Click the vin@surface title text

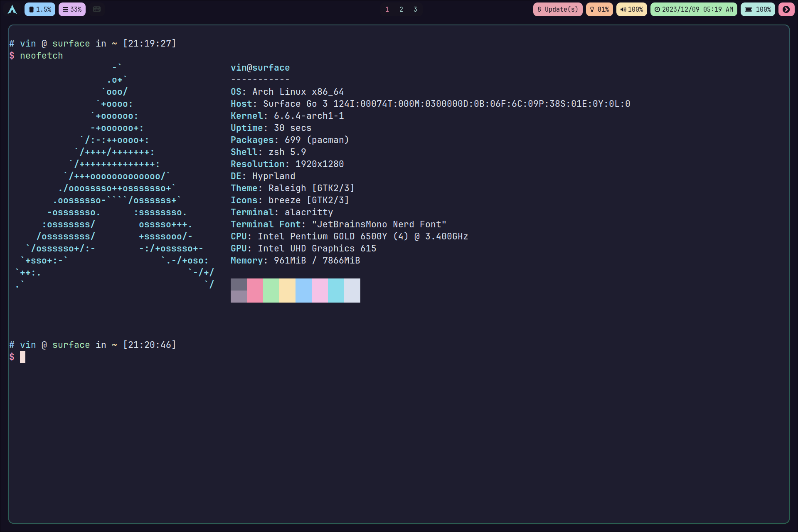[260, 67]
